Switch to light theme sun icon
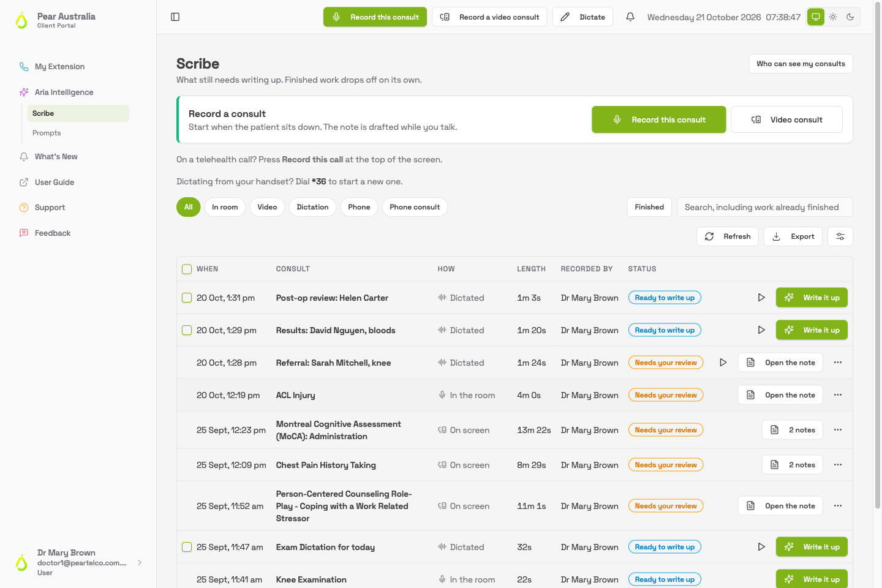882x588 pixels. pyautogui.click(x=833, y=17)
